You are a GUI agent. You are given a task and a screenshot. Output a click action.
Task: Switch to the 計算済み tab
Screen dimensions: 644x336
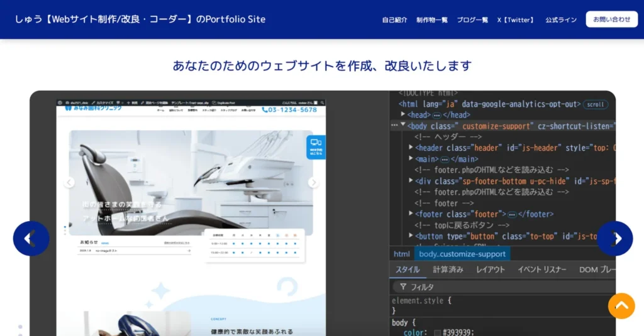[448, 269]
